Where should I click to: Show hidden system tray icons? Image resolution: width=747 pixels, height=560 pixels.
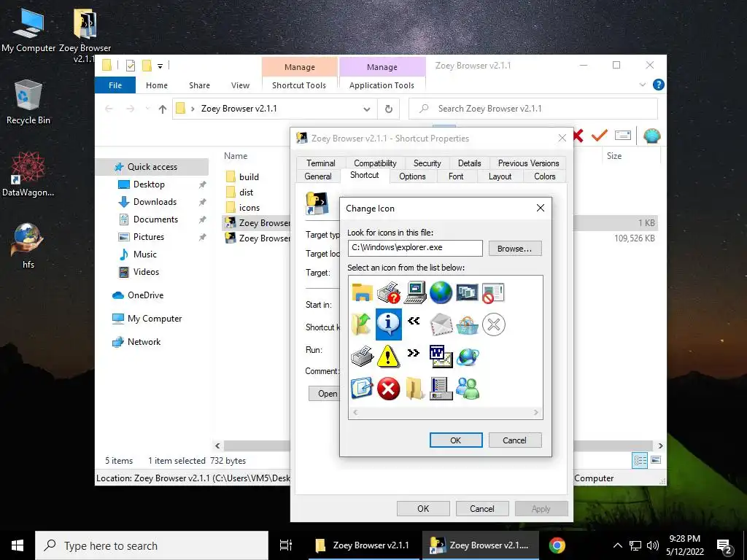(617, 545)
